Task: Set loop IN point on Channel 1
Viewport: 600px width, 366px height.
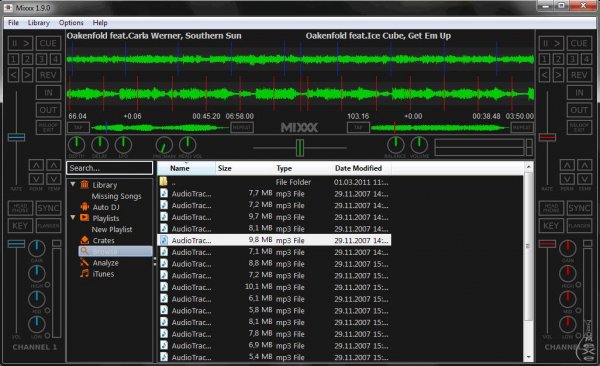Action: [48, 93]
